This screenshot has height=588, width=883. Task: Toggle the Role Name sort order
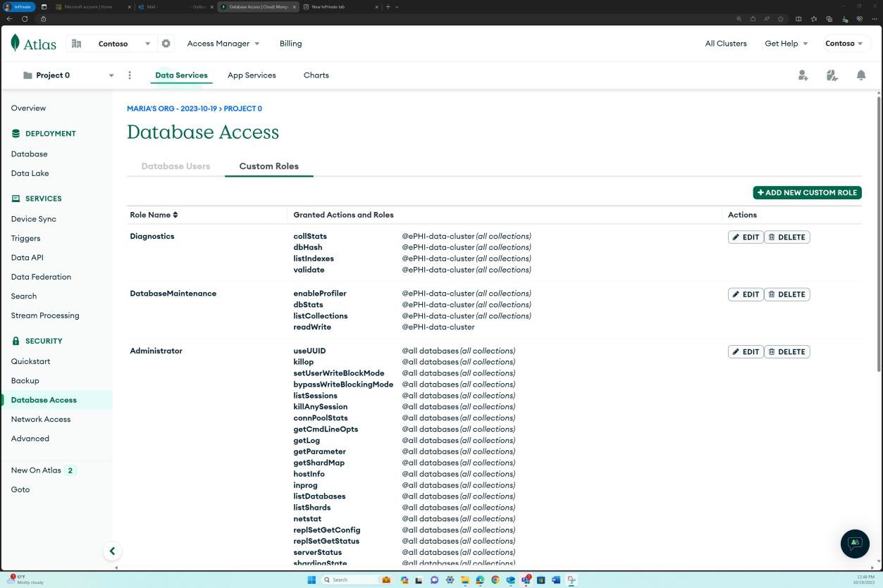click(x=176, y=215)
